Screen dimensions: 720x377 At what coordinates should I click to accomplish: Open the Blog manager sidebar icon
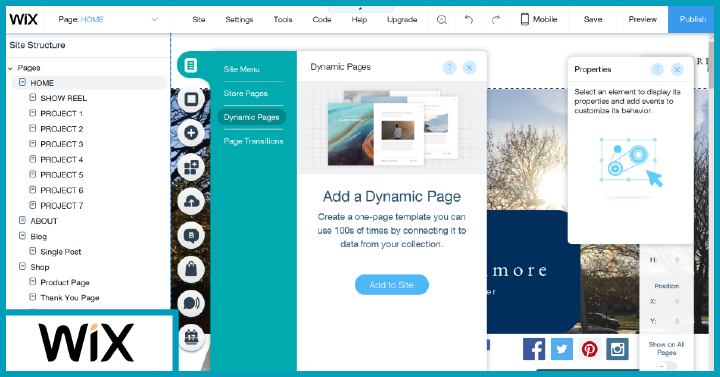tap(191, 235)
